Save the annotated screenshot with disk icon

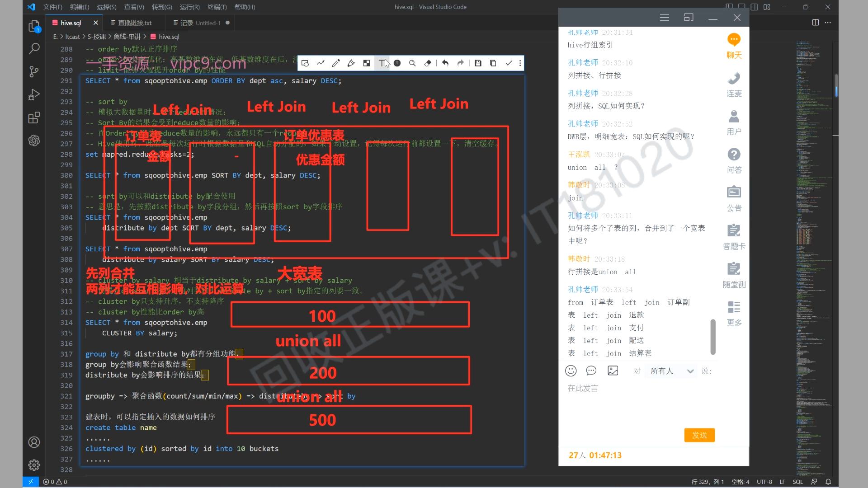[478, 63]
